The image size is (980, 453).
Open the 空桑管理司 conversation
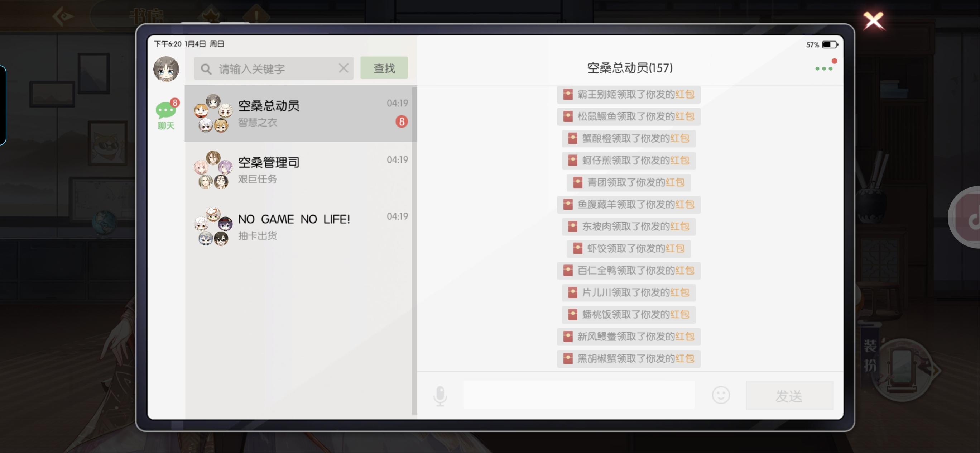pyautogui.click(x=301, y=170)
